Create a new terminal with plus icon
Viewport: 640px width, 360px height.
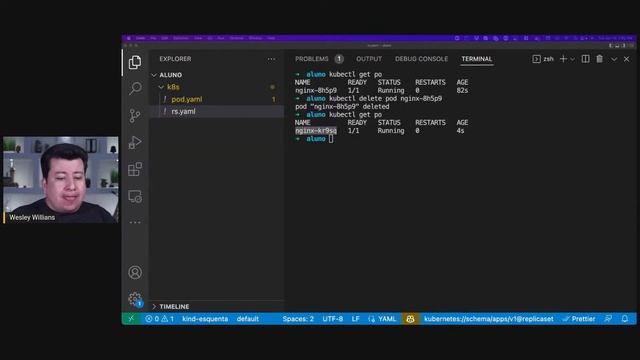tap(563, 59)
